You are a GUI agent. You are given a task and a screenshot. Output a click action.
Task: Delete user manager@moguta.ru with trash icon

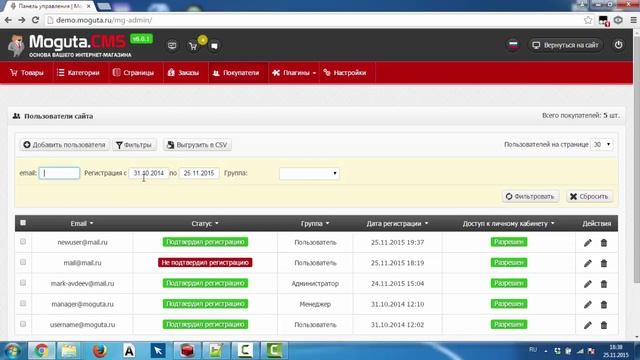604,304
